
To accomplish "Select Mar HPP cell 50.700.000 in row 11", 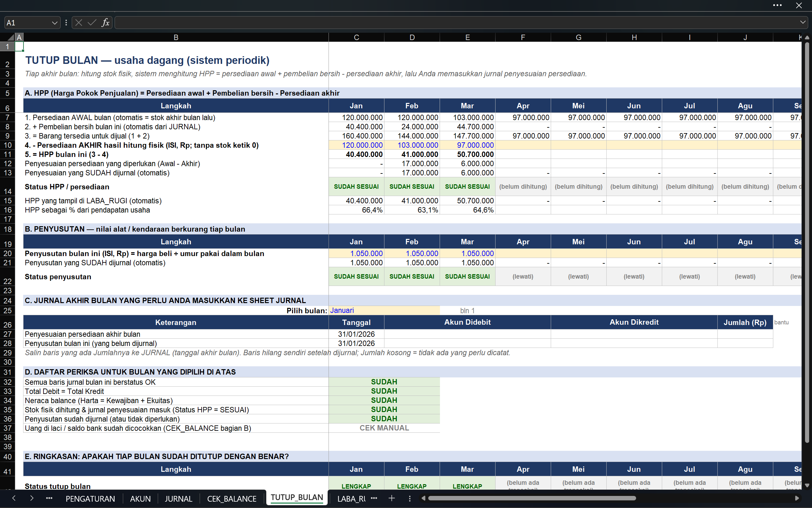I will click(467, 154).
